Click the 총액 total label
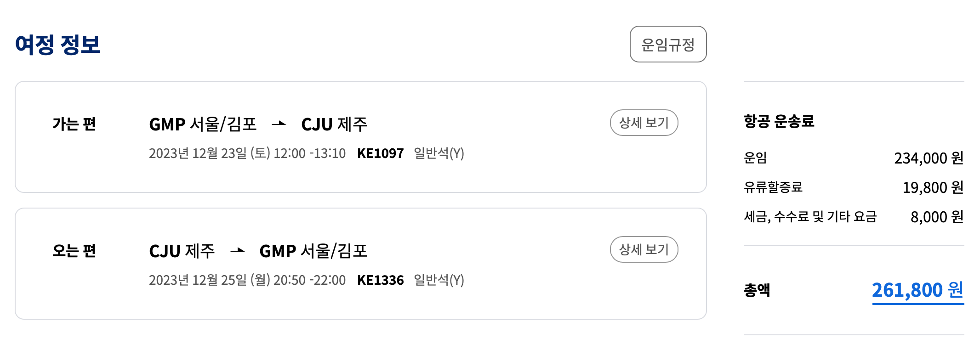980x350 pixels. tap(757, 290)
